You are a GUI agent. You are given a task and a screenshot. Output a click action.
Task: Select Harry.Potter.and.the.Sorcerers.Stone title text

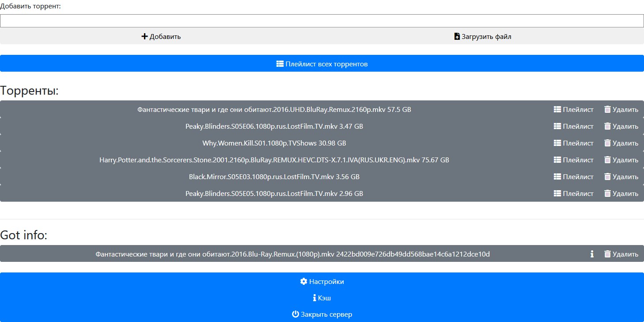(x=274, y=160)
